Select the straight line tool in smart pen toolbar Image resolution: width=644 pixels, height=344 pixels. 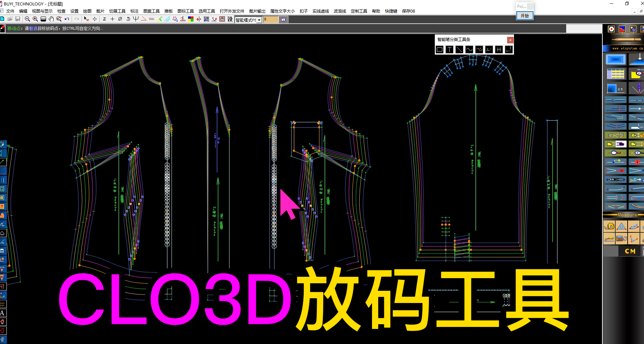coord(459,49)
